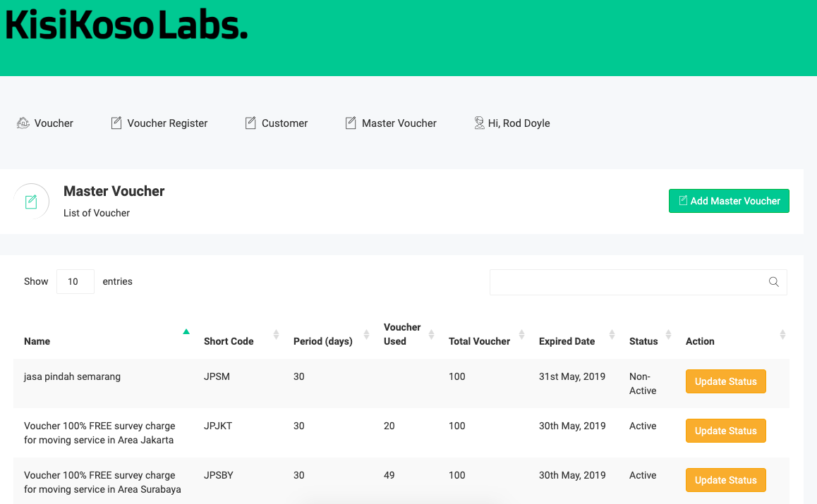Click the Voucher Used value 49
The width and height of the screenshot is (817, 504).
(389, 475)
